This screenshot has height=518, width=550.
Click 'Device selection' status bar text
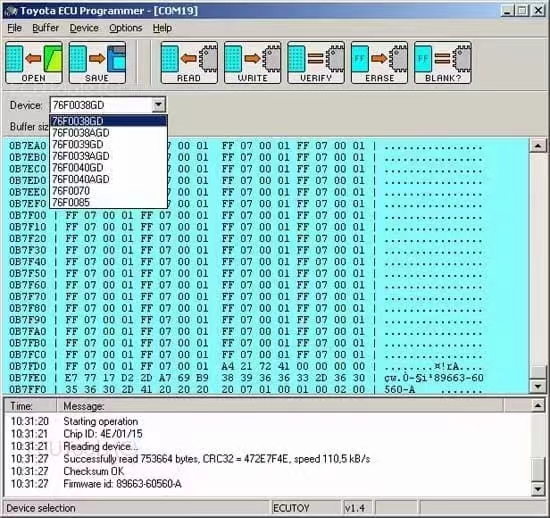(41, 508)
